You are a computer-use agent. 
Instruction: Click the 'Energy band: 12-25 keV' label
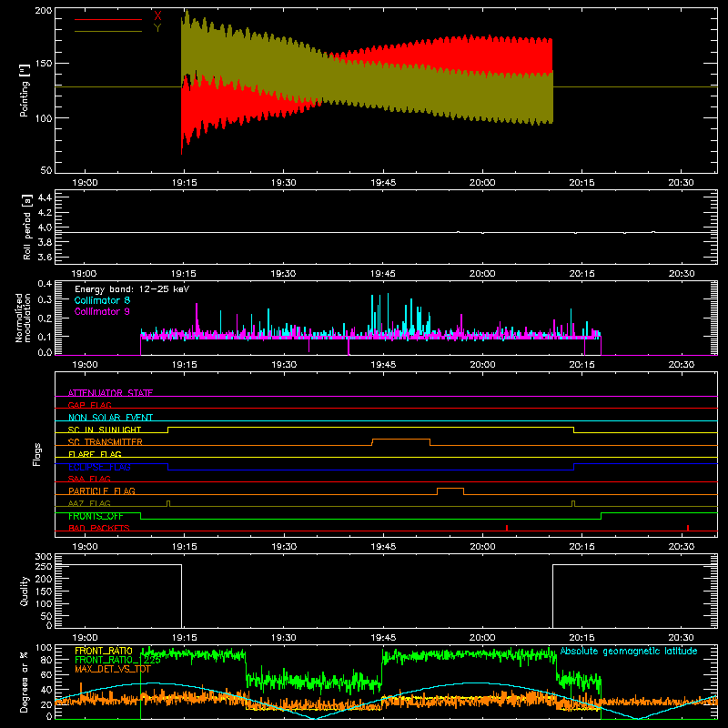(132, 289)
